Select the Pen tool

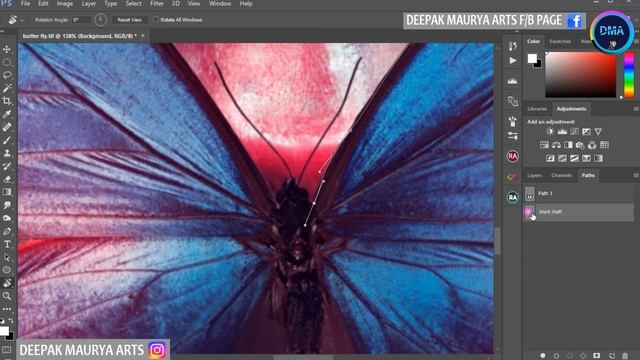click(x=7, y=231)
